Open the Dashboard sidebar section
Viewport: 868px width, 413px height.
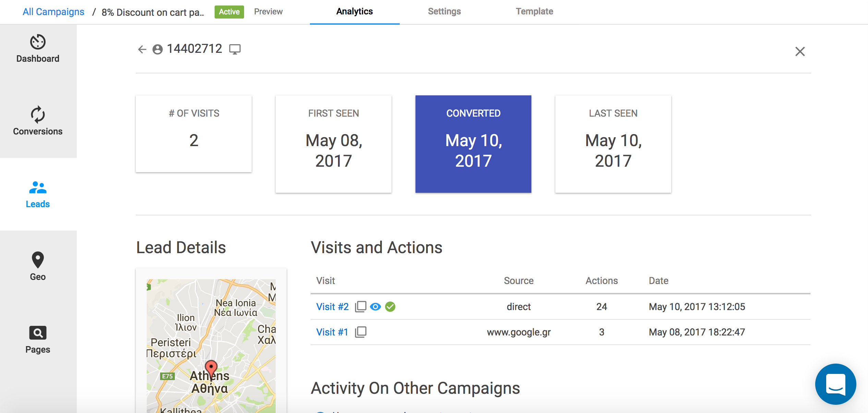pos(38,49)
